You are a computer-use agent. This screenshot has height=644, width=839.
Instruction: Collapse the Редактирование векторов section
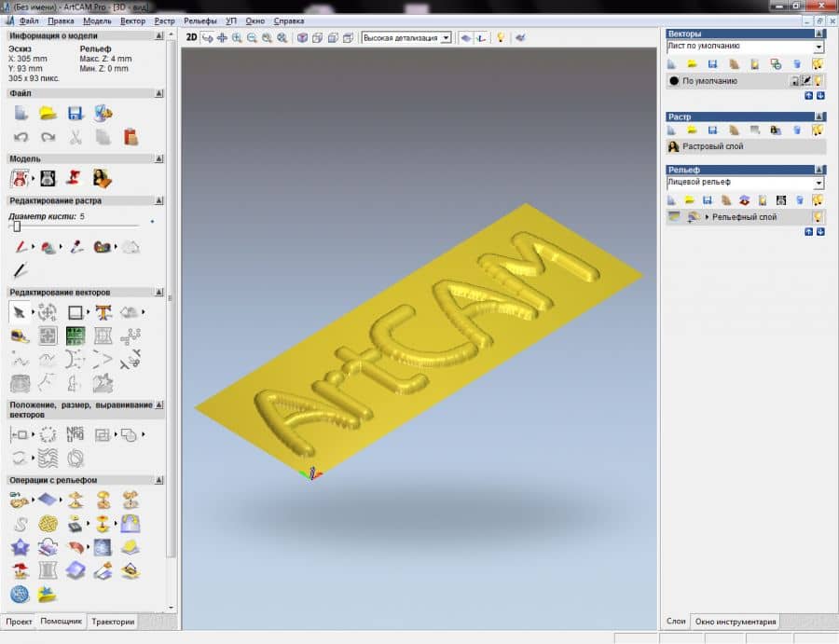tap(158, 292)
